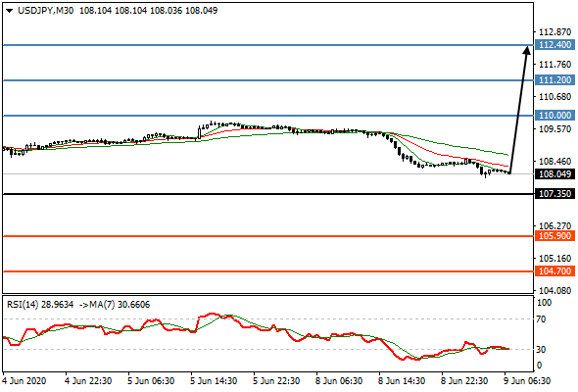The height and width of the screenshot is (392, 578).
Task: Select the price scale value 109.570
Action: pos(554,129)
